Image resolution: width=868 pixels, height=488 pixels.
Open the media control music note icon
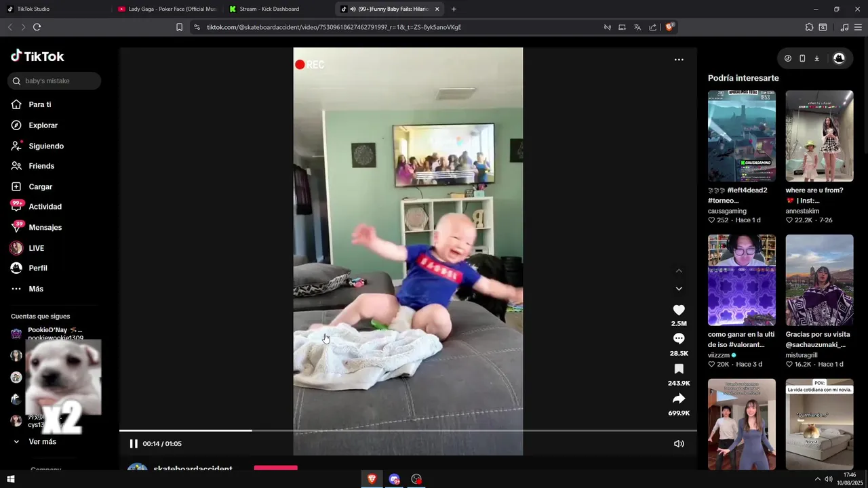click(844, 27)
